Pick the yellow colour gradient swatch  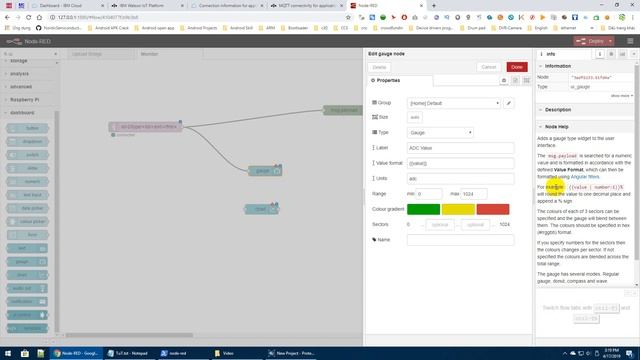pyautogui.click(x=458, y=209)
